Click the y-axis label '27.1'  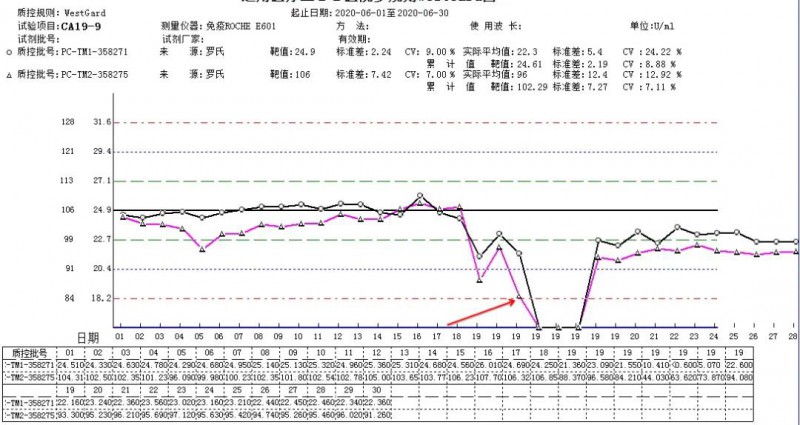coord(102,181)
